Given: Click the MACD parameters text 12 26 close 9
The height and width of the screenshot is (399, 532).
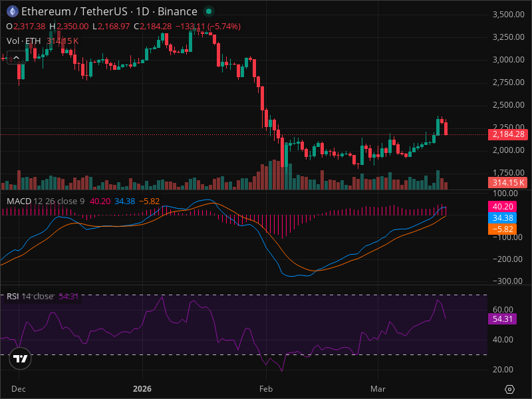Looking at the screenshot, I should click(59, 201).
